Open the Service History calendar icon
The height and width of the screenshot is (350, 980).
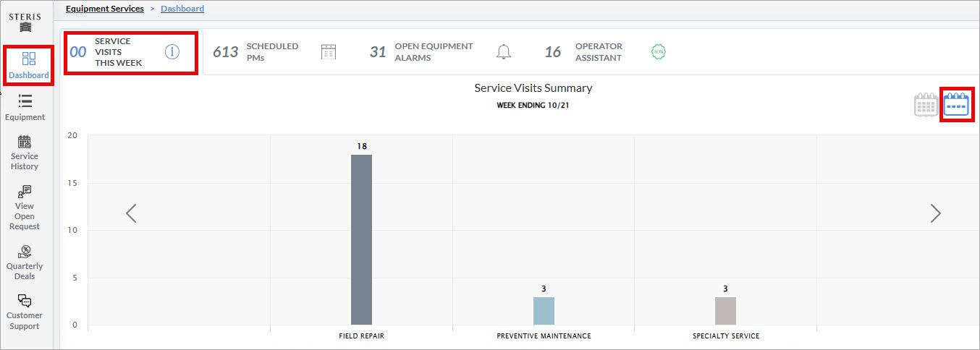click(x=25, y=142)
